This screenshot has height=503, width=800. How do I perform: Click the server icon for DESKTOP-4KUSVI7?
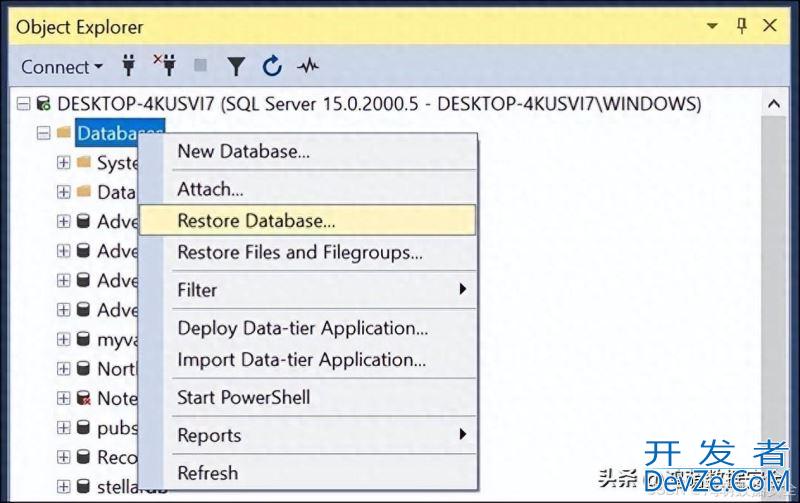point(44,104)
